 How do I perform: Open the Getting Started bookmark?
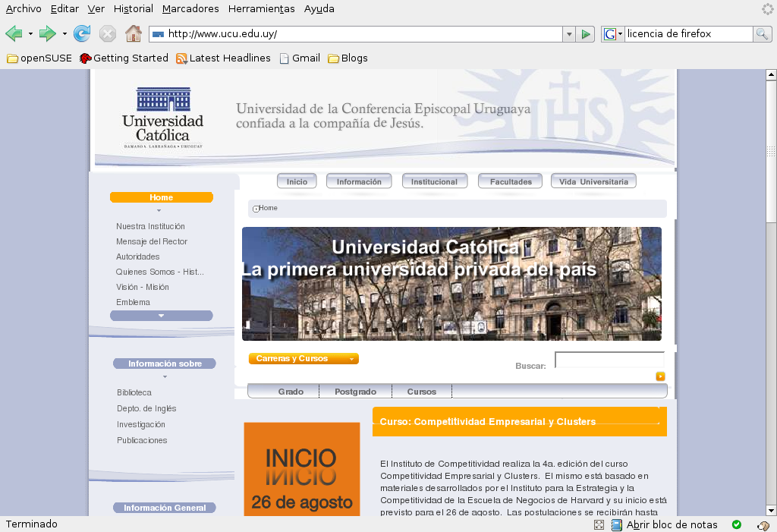pos(124,58)
